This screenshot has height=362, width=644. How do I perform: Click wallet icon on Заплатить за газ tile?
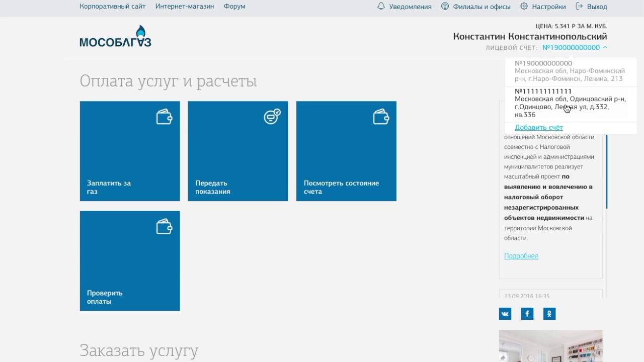(164, 117)
